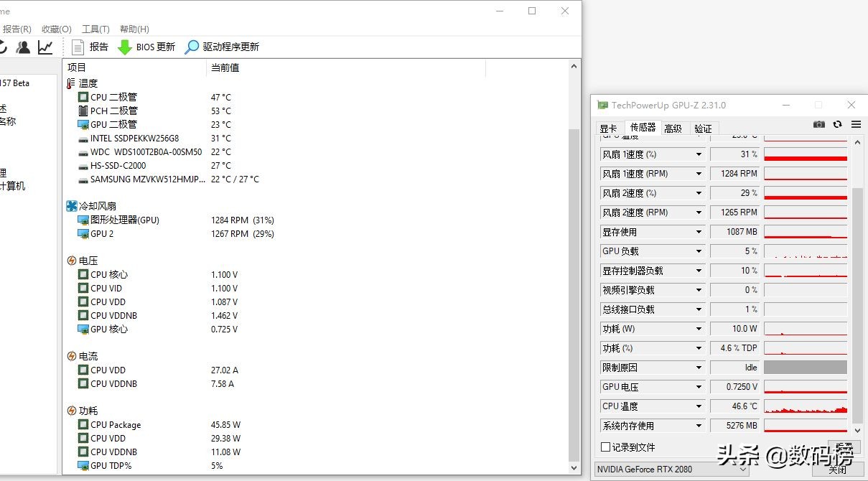
Task: Open the 显存使用 sensor dropdown arrow
Action: point(699,232)
